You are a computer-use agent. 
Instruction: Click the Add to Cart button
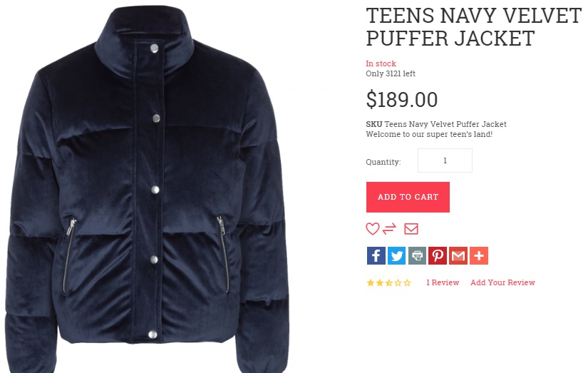[408, 197]
